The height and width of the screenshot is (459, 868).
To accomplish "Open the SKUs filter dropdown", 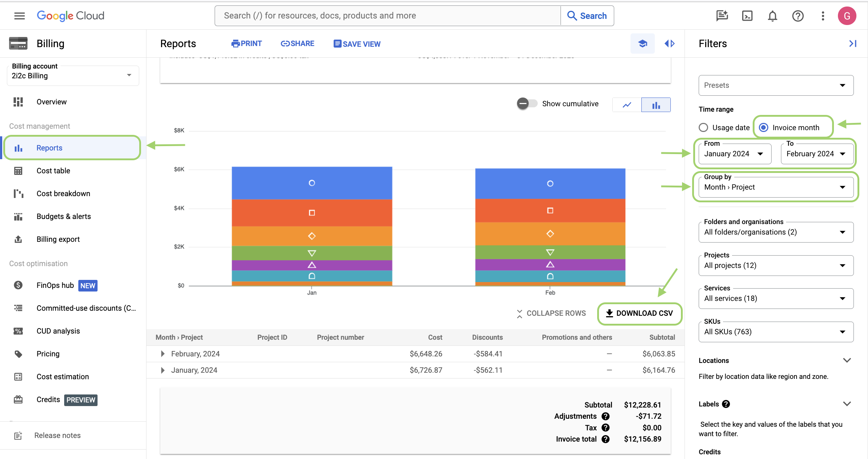I will point(776,332).
